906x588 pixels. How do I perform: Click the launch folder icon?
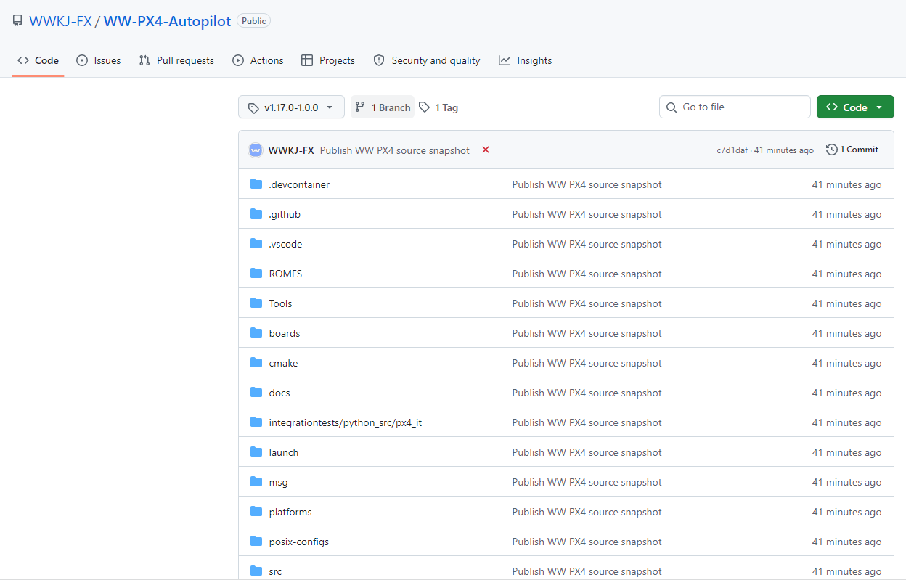pyautogui.click(x=256, y=452)
